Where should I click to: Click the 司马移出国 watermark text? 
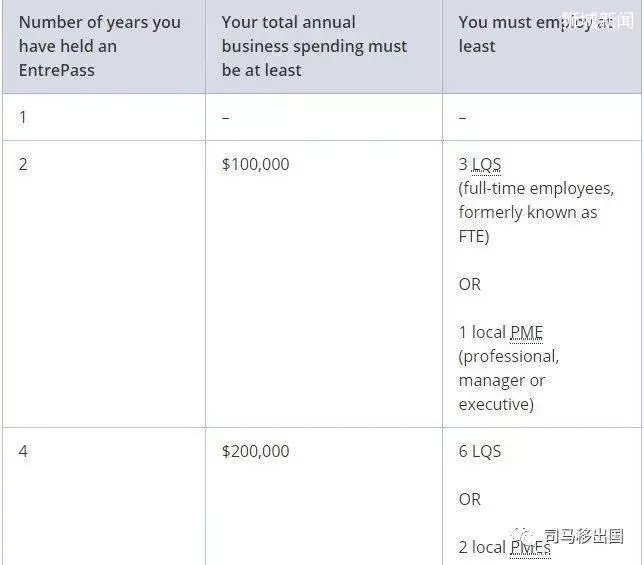point(584,536)
